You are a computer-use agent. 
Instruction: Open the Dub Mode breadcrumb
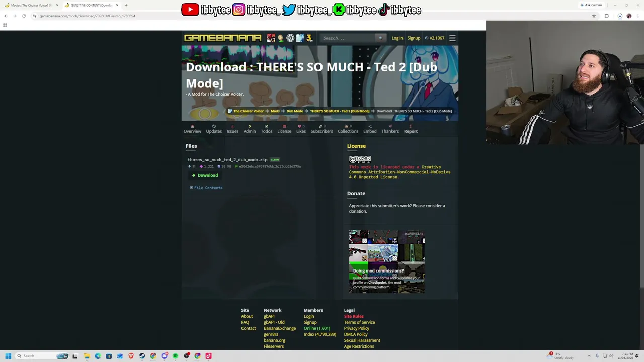[x=295, y=111]
